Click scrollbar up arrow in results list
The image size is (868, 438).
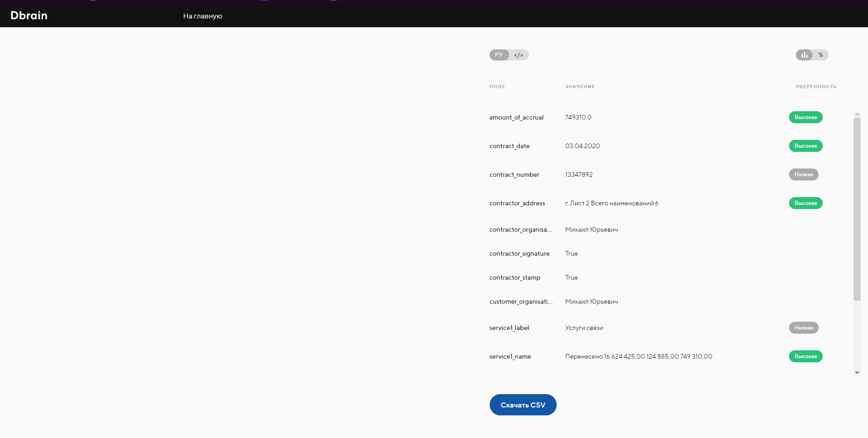[857, 114]
